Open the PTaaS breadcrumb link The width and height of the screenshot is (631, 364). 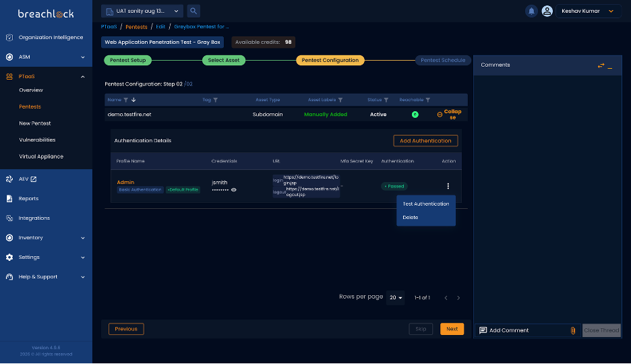(x=109, y=26)
